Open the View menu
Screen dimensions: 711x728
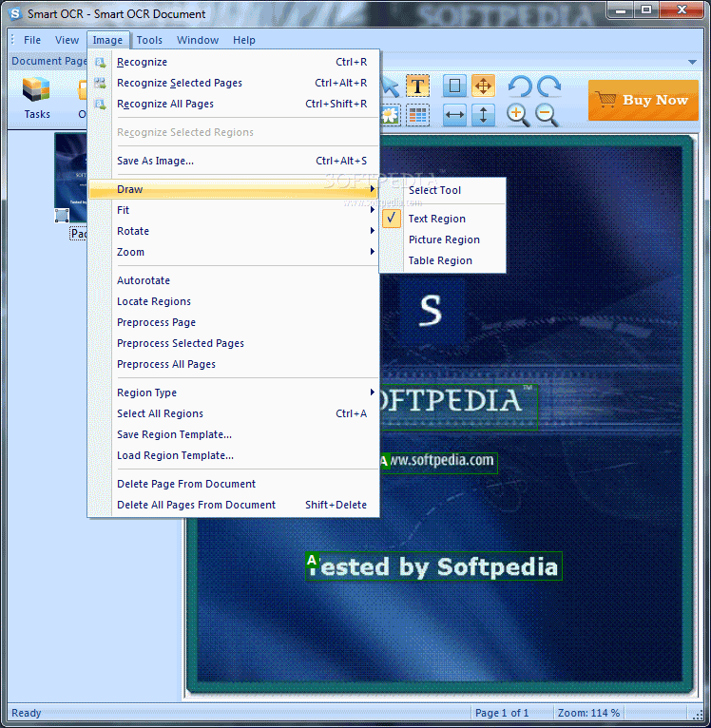click(x=67, y=40)
